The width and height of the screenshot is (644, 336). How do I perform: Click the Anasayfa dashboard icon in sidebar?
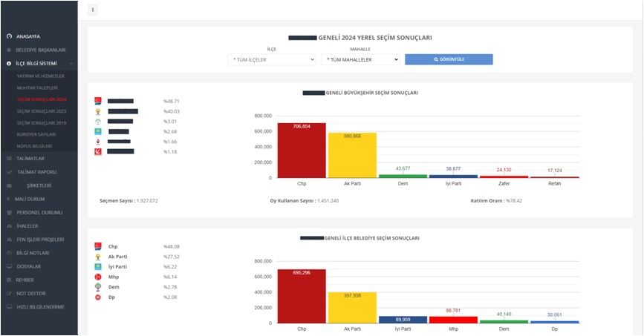click(x=9, y=36)
